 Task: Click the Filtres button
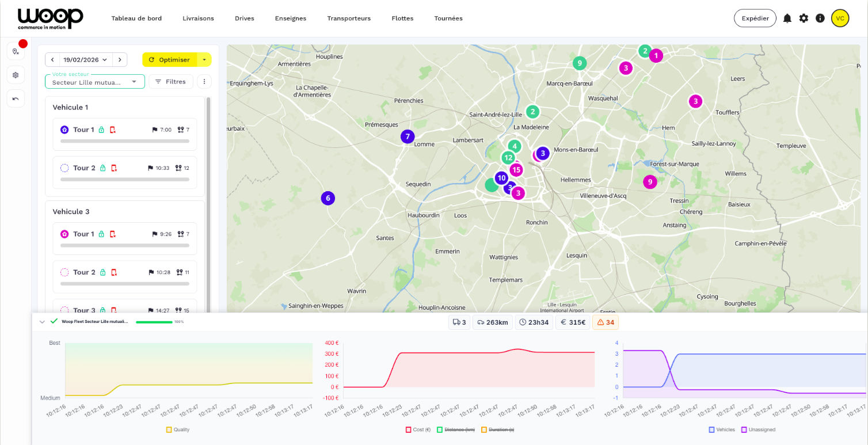[x=170, y=82]
